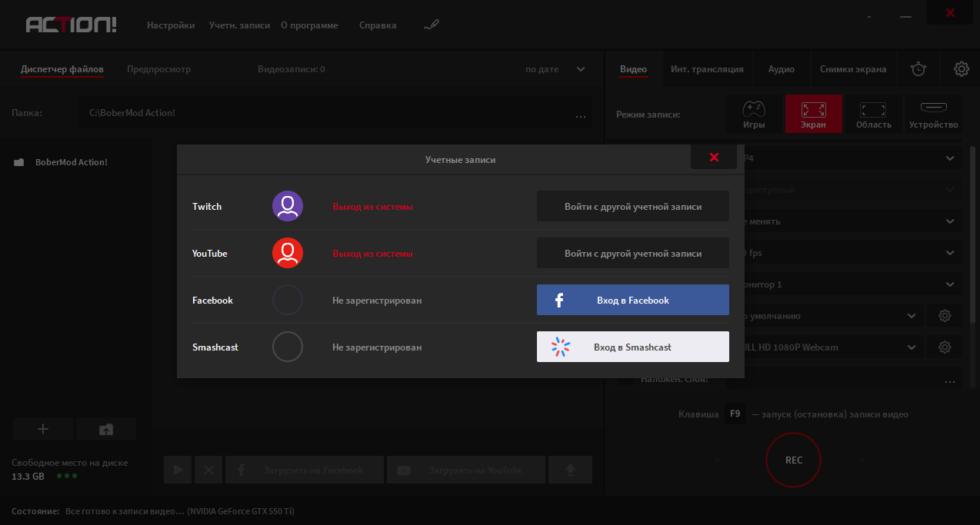980x525 pixels.
Task: Click the empty Facebook avatar circle
Action: tap(288, 300)
